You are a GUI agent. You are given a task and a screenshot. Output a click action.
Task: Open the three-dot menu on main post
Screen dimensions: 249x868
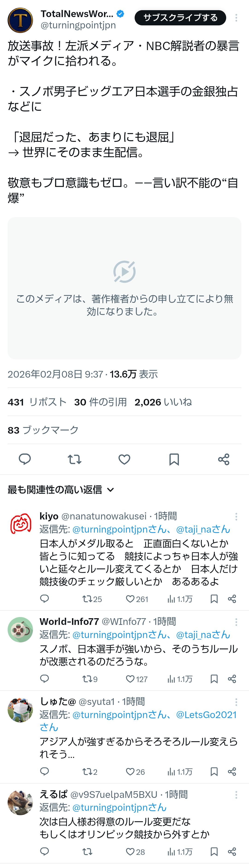pos(236,18)
